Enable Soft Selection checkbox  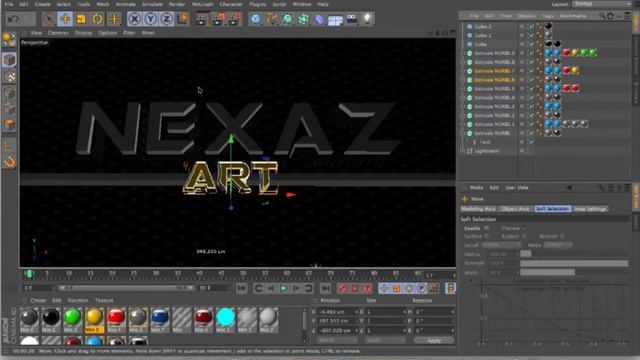tap(487, 228)
